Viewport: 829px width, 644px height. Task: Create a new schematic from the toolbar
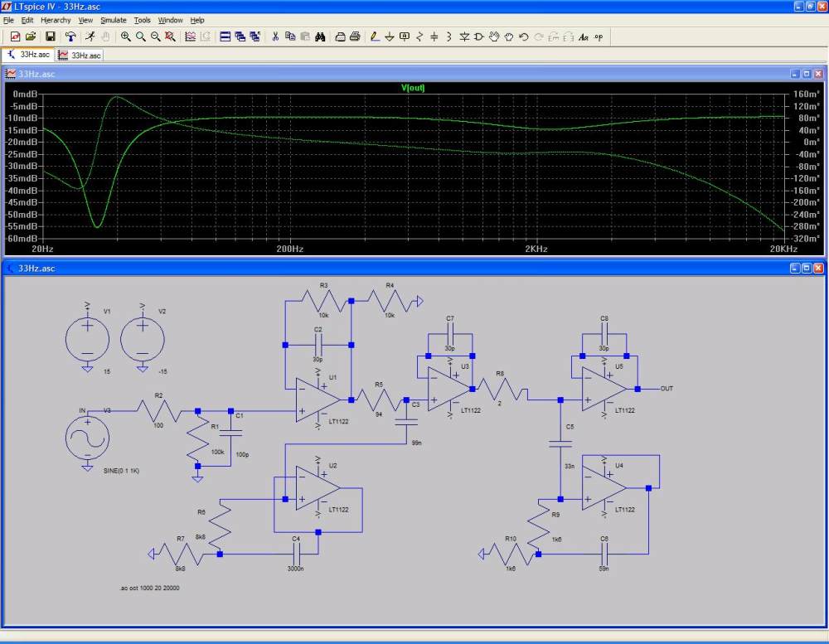[15, 36]
